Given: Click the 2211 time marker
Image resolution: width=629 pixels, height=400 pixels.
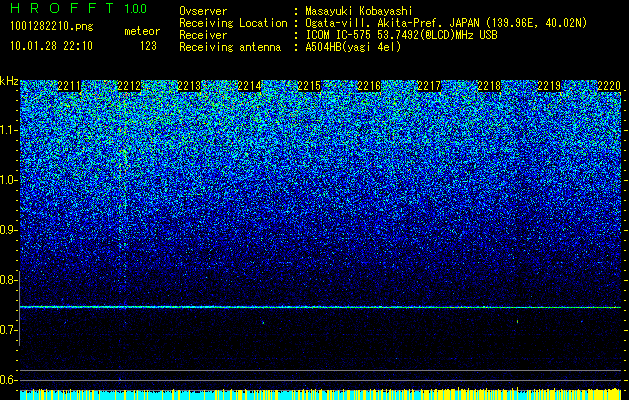Looking at the screenshot, I should pyautogui.click(x=69, y=86).
